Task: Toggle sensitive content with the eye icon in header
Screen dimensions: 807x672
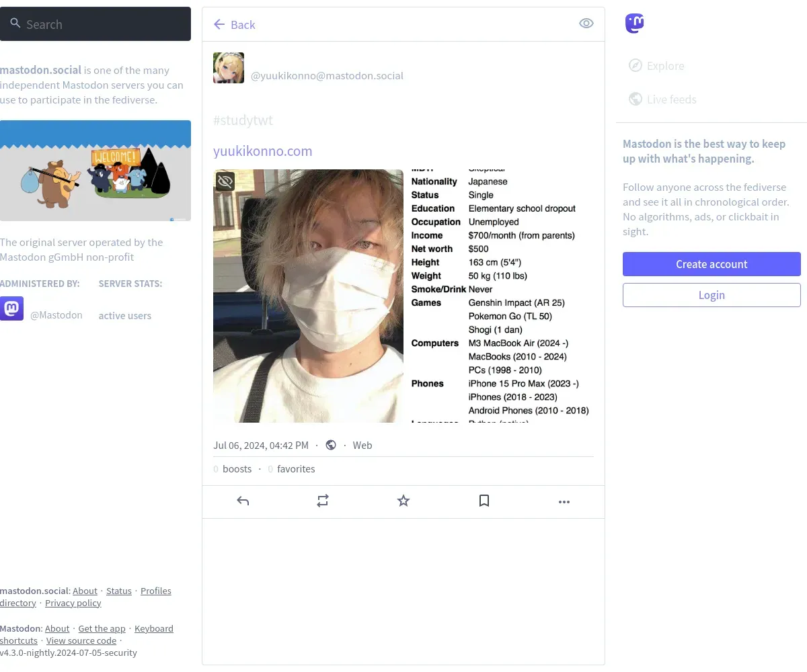Action: click(x=586, y=24)
